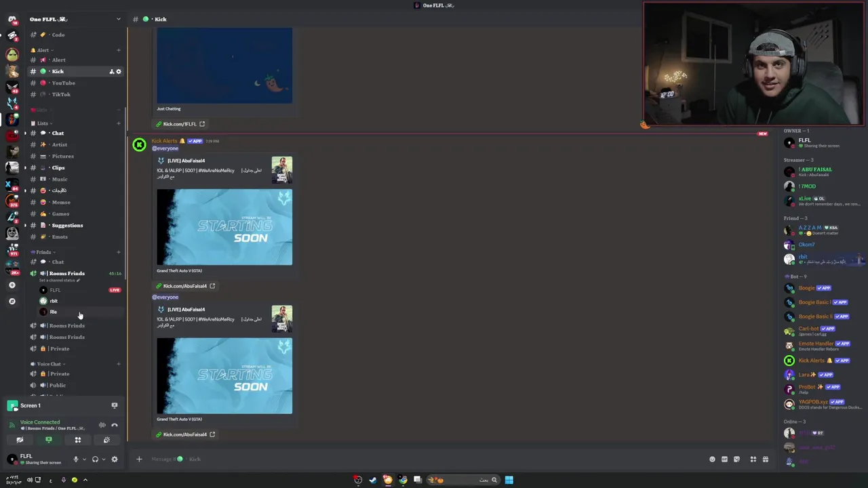Collapse the Voice Chat category
This screenshot has height=488, width=868.
[x=47, y=364]
